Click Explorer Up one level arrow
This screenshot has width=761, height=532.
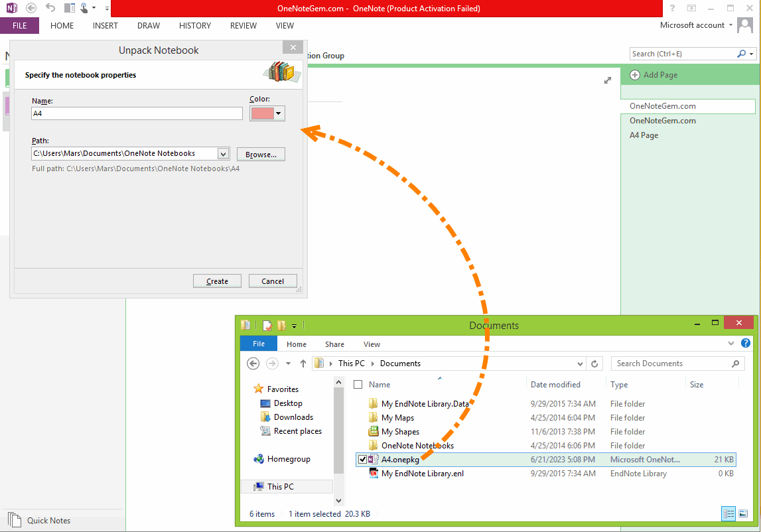click(x=303, y=364)
